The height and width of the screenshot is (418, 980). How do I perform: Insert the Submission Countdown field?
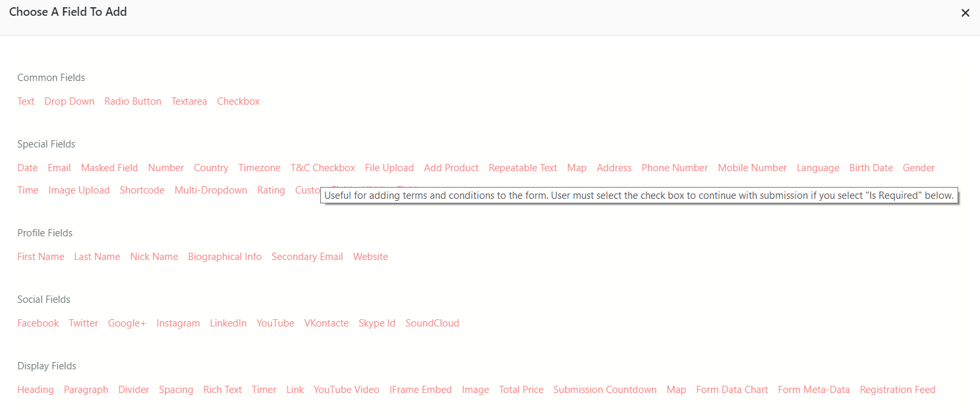click(604, 390)
